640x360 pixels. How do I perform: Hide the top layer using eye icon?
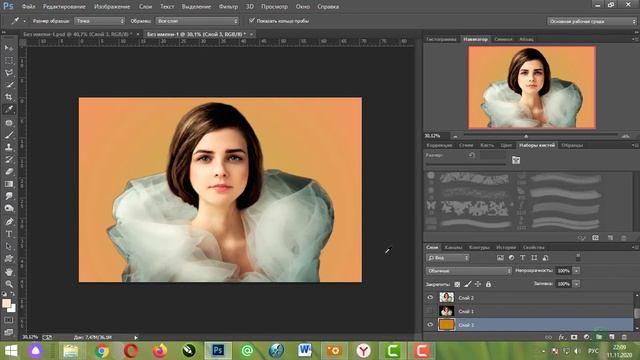[430, 298]
